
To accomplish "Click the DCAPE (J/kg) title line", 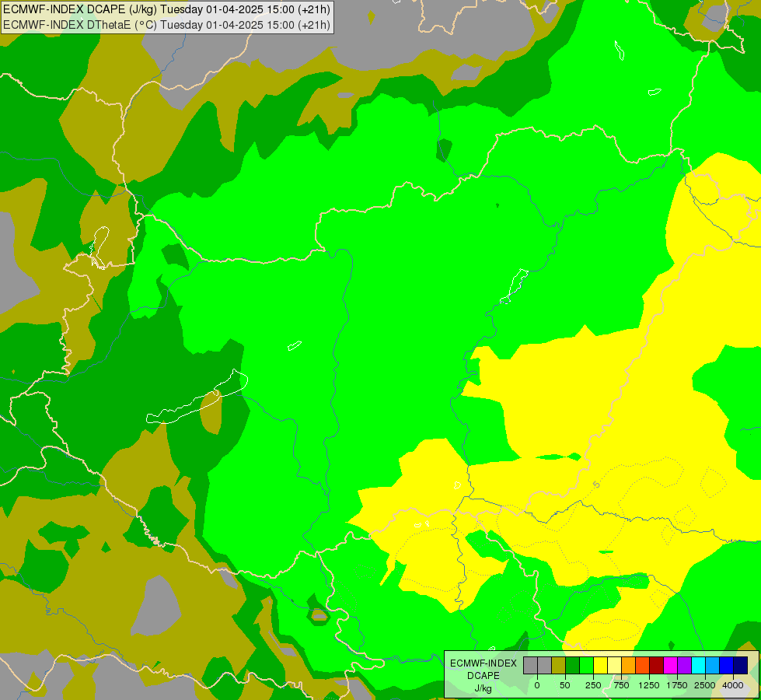I will [x=166, y=9].
